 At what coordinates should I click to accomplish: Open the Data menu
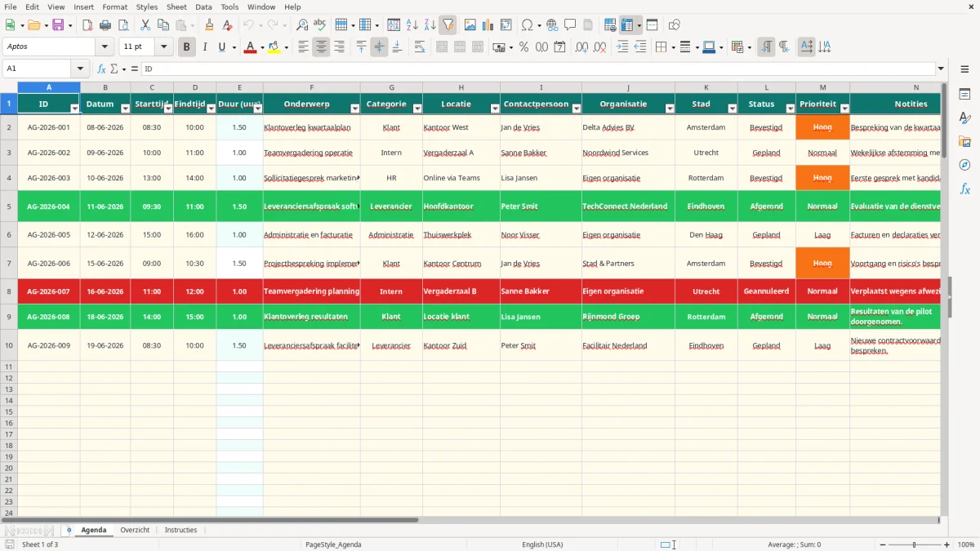pyautogui.click(x=203, y=7)
